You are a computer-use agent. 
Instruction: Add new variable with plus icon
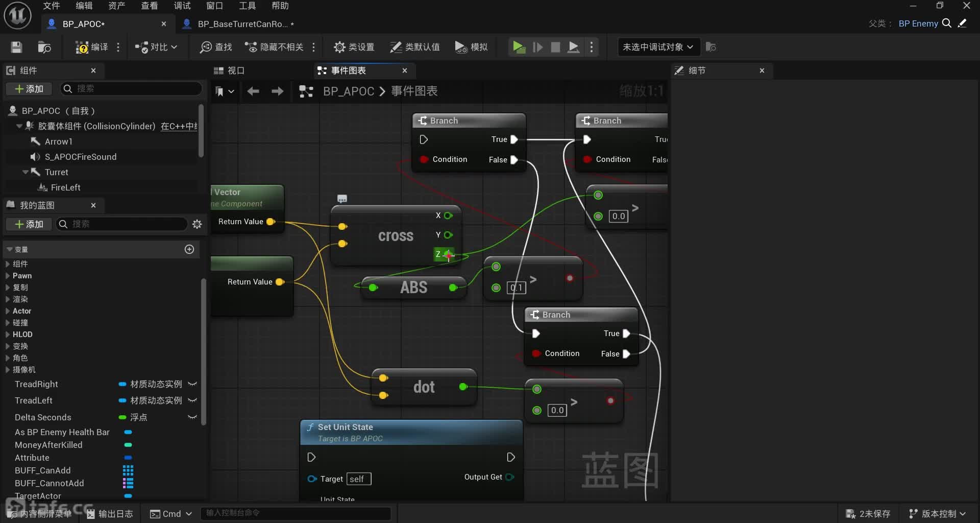[x=189, y=249]
